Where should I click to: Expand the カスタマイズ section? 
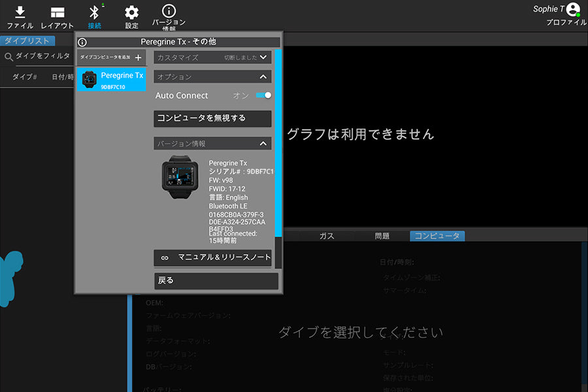coord(263,57)
